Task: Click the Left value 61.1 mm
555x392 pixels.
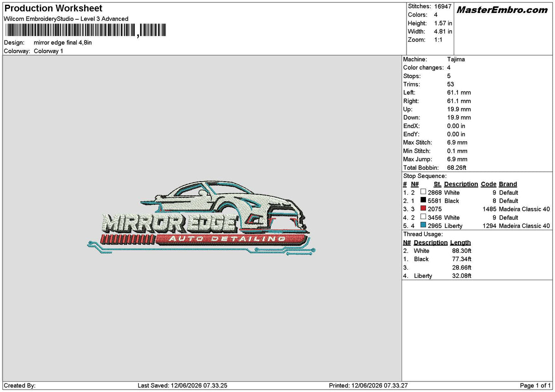Action: pyautogui.click(x=459, y=92)
